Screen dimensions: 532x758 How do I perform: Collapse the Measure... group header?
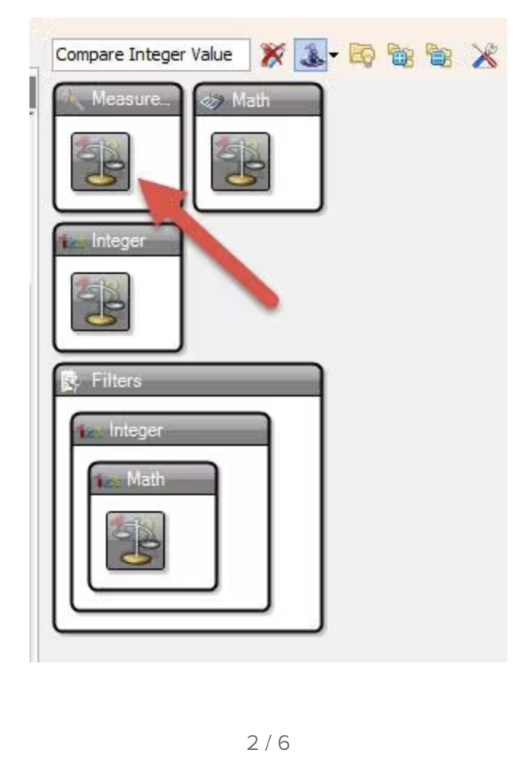point(118,100)
